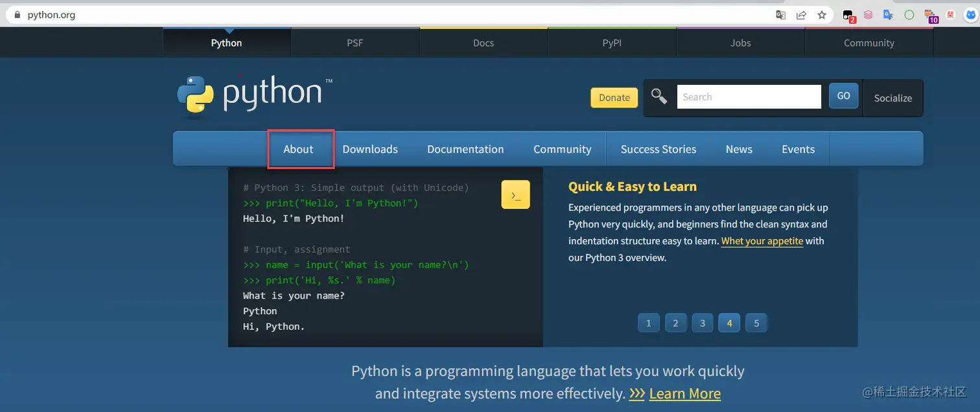Click the Quick & Easy to Learn heading
980x412 pixels.
[x=633, y=187]
